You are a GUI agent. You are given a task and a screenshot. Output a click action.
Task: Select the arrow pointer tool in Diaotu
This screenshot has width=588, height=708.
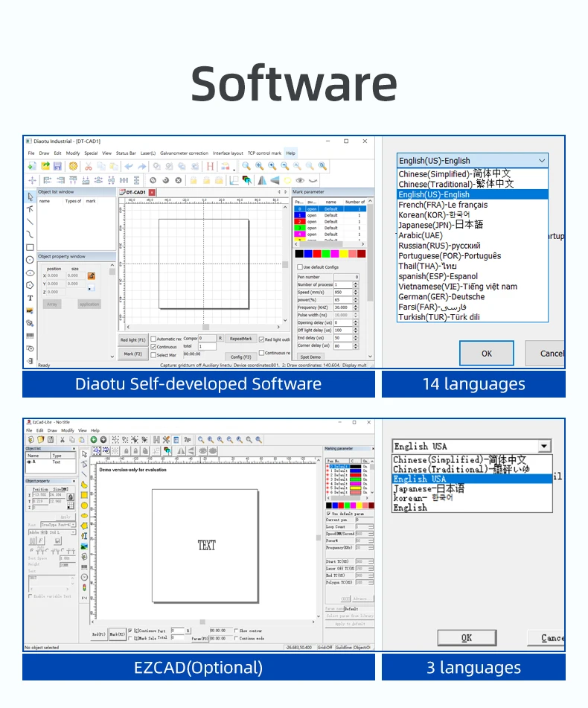pyautogui.click(x=31, y=197)
